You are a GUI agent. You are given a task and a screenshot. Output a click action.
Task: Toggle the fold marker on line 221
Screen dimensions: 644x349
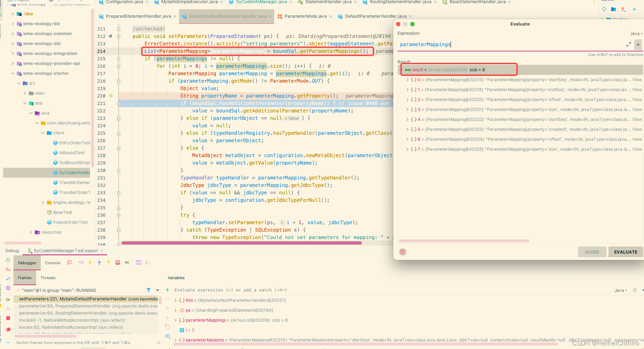tap(118, 103)
